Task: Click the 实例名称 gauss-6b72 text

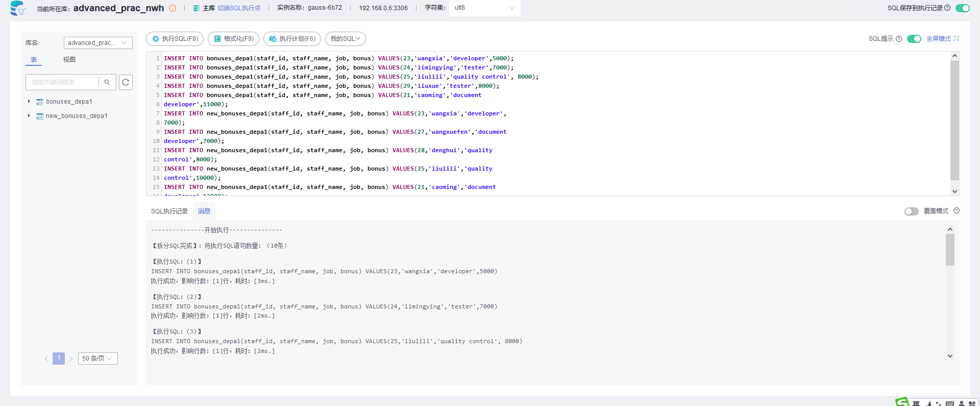Action: click(310, 8)
